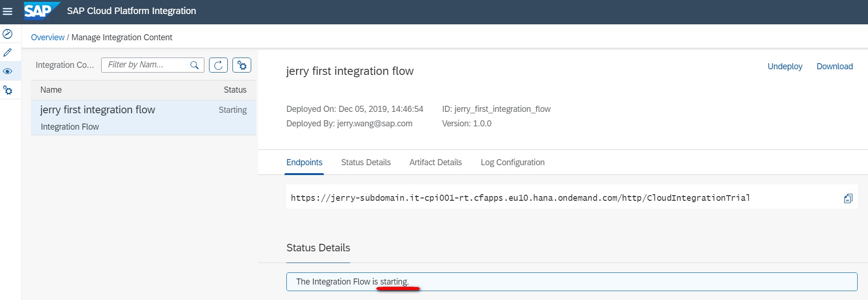Open the Discover compass icon
The image size is (868, 300).
pos(7,34)
